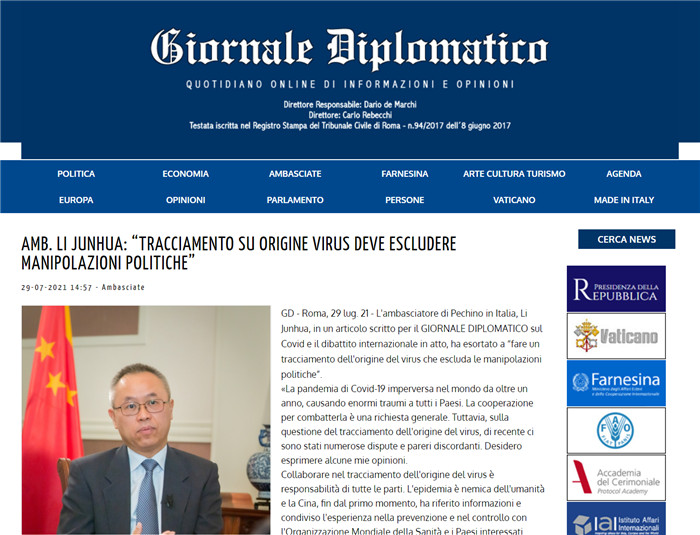Open the Farnesina navigation item
The width and height of the screenshot is (700, 535).
[x=404, y=174]
